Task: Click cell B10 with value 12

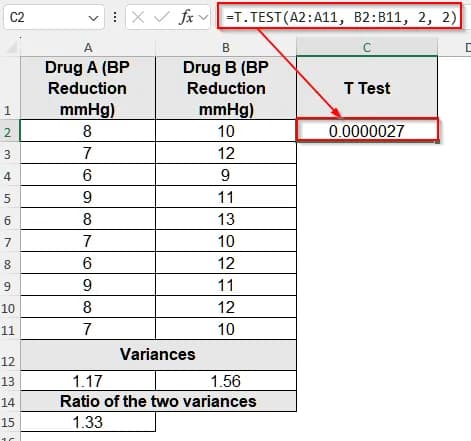Action: coord(226,307)
